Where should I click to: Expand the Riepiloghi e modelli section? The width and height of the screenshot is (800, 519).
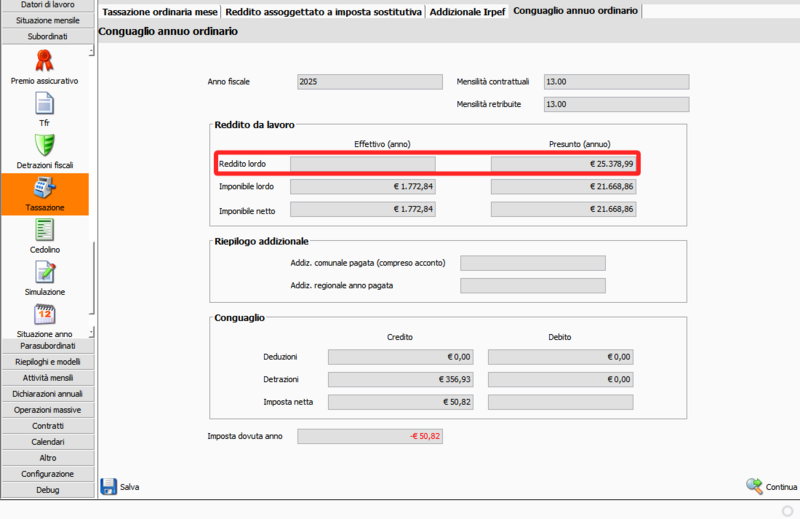click(x=47, y=361)
